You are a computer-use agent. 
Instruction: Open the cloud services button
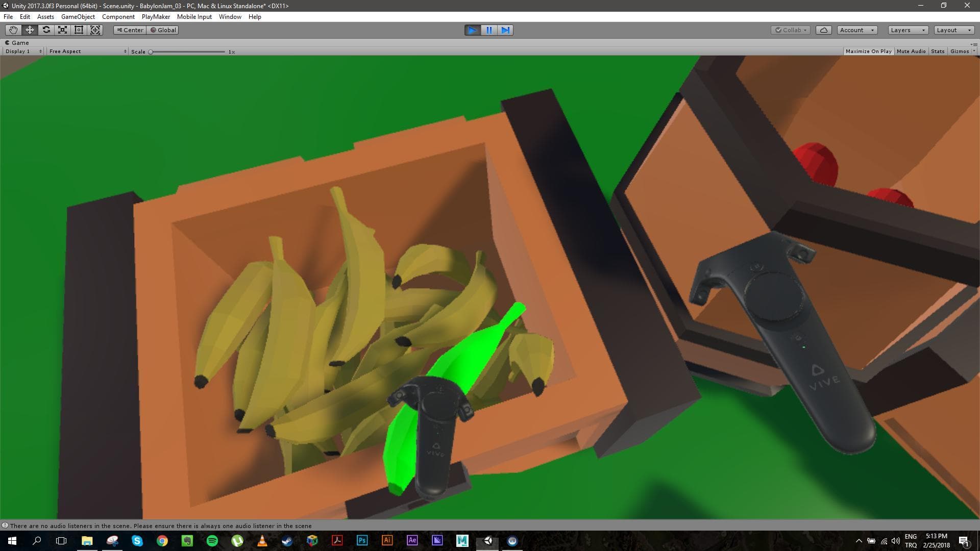pos(824,30)
